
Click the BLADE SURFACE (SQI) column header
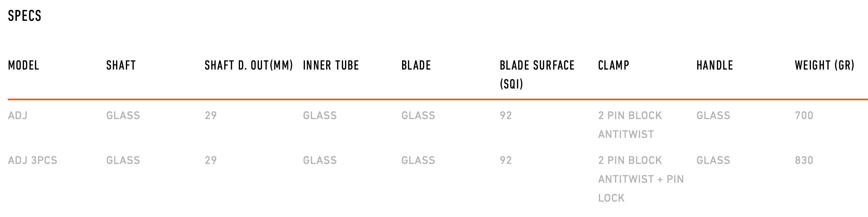click(537, 74)
